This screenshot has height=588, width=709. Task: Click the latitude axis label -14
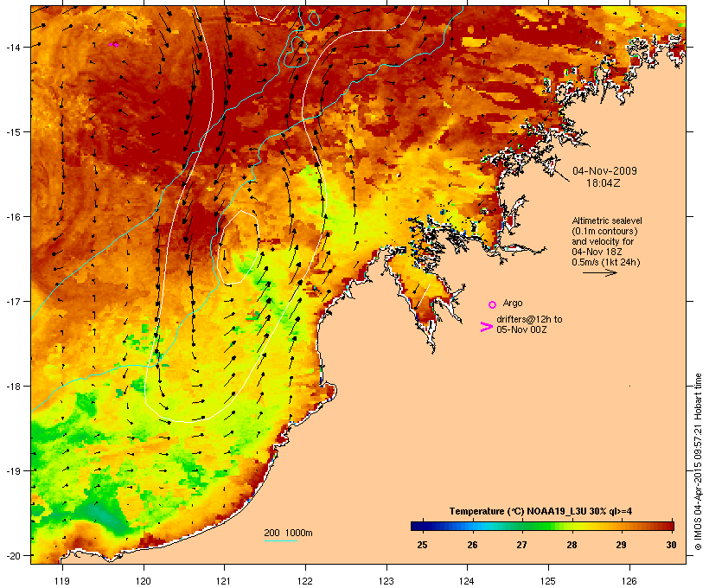click(13, 47)
